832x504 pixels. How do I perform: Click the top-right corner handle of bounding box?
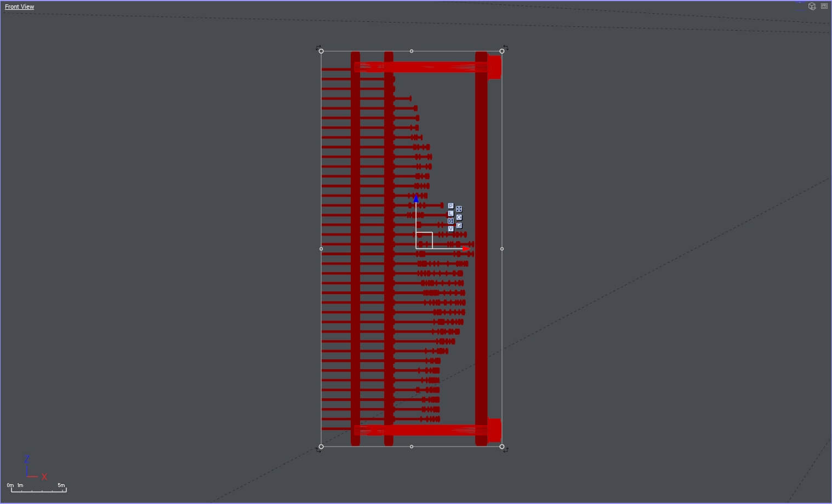click(502, 51)
